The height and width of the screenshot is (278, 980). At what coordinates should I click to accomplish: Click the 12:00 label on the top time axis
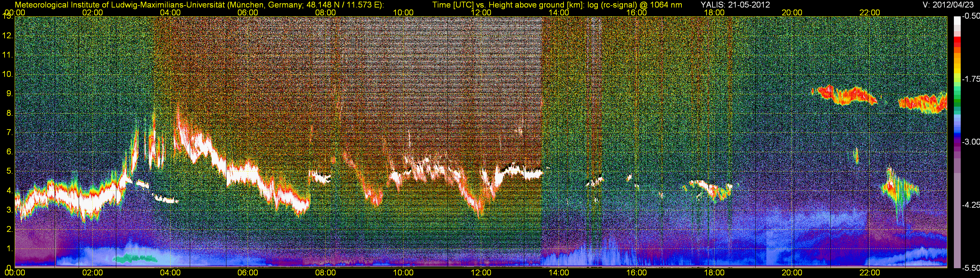tap(481, 12)
